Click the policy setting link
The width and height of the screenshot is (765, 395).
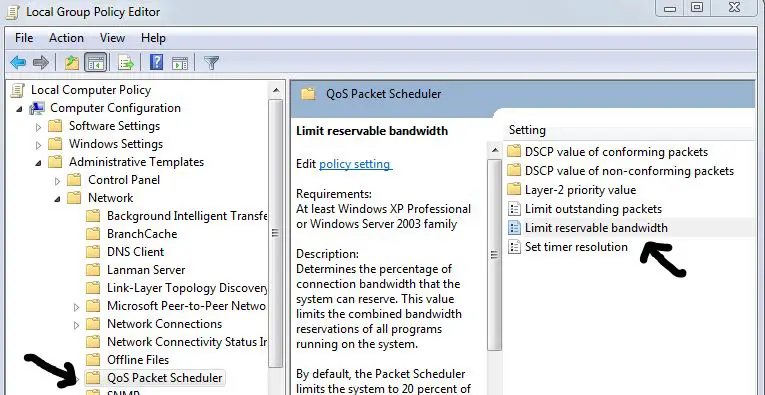tap(355, 164)
